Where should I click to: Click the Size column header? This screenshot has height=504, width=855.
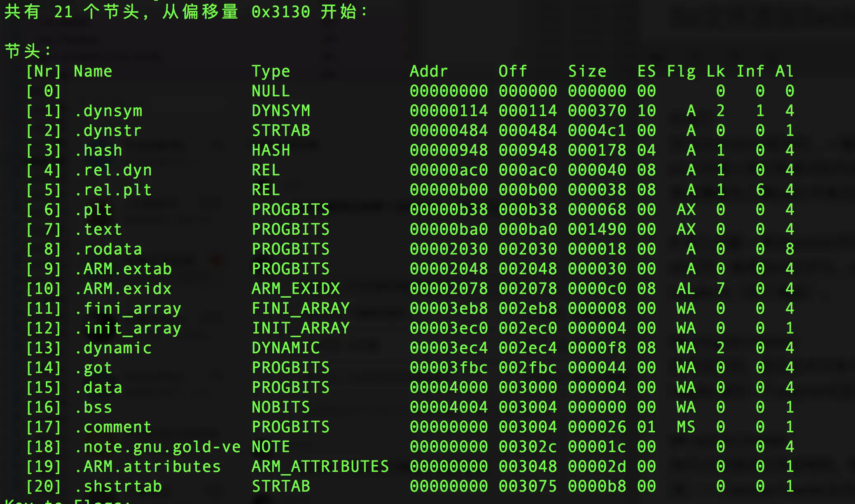coord(587,71)
